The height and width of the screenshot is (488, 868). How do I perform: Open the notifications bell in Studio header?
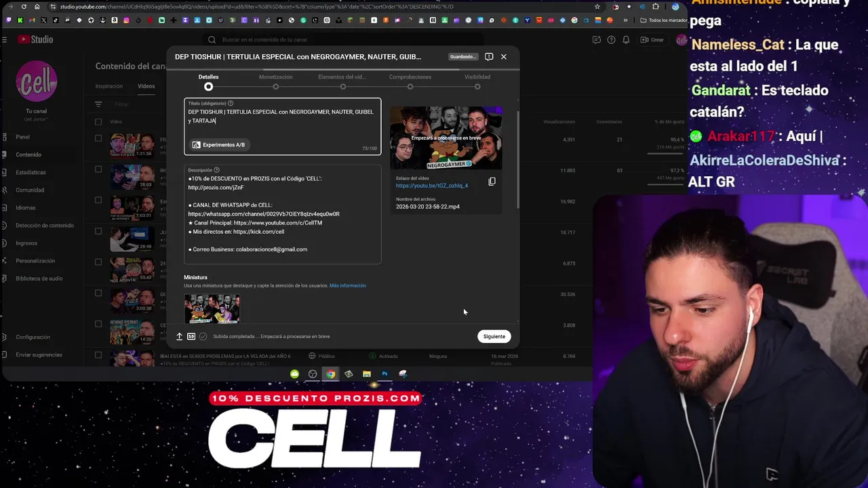[626, 40]
